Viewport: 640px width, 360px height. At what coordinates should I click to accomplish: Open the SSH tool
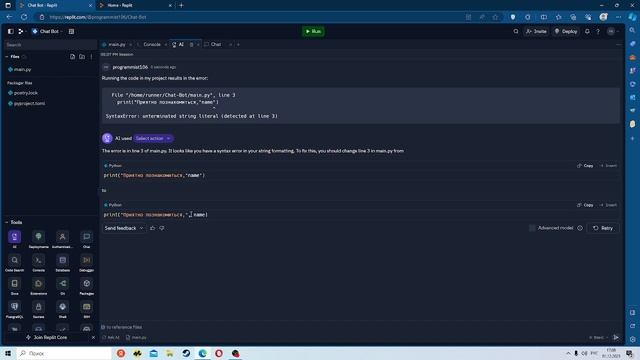point(87,309)
